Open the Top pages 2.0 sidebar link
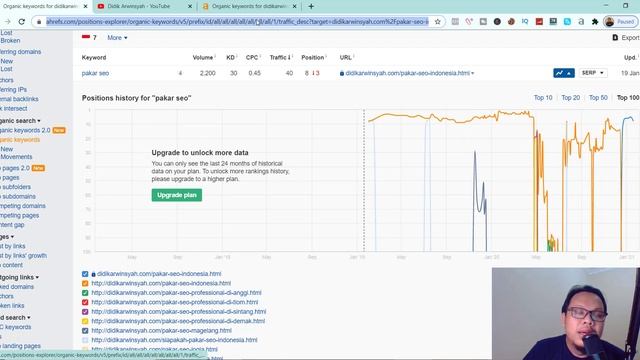The image size is (640, 360). click(15, 168)
